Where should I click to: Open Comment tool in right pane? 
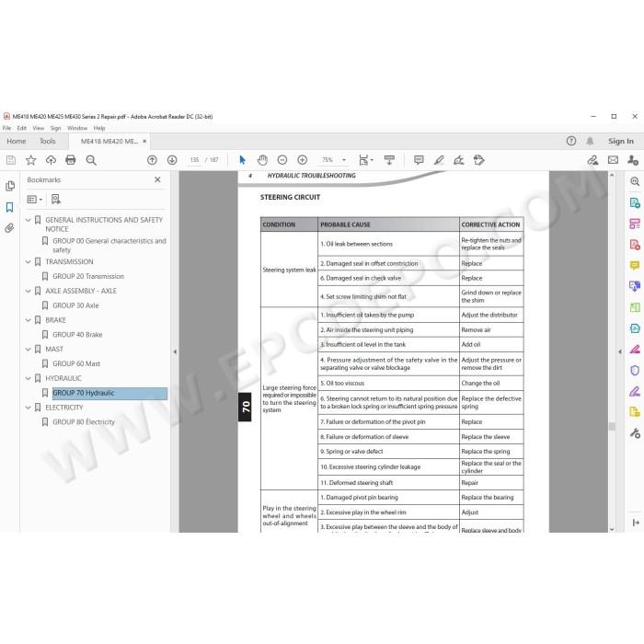click(635, 265)
